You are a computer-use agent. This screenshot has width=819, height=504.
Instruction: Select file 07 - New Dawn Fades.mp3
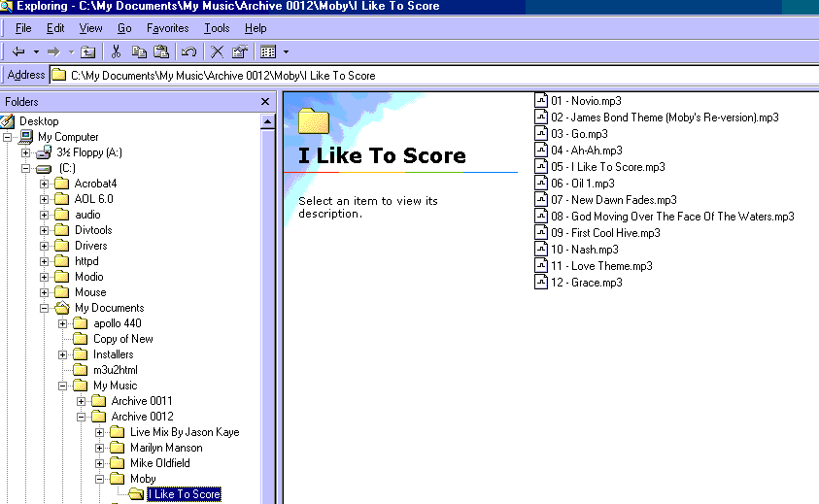(x=614, y=200)
